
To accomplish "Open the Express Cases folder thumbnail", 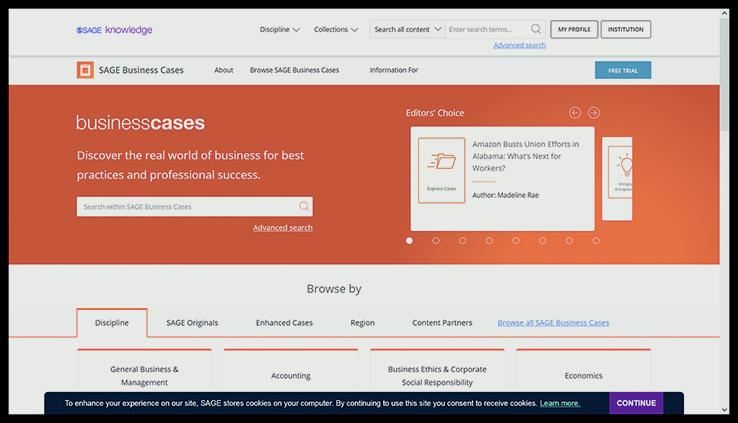I will tap(441, 170).
